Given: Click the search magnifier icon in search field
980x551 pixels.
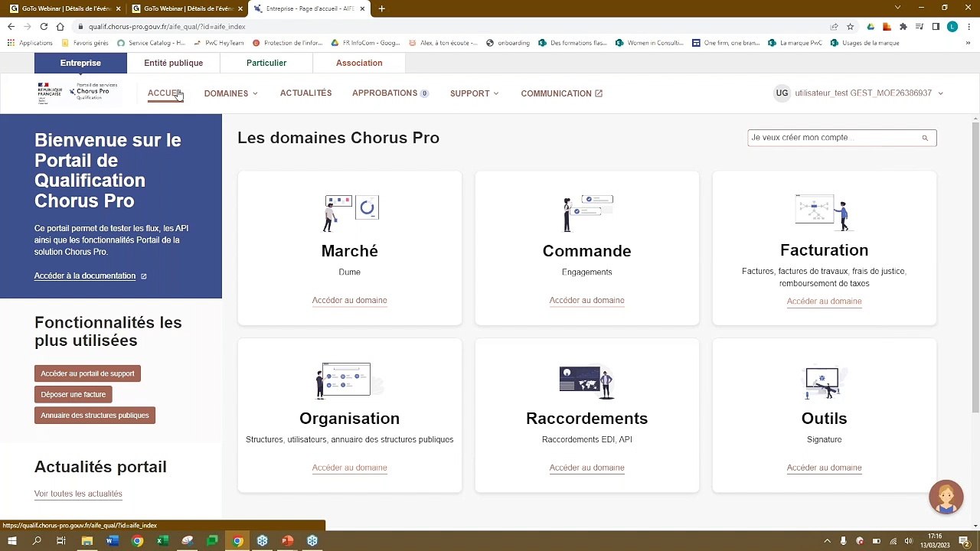Looking at the screenshot, I should click(925, 138).
